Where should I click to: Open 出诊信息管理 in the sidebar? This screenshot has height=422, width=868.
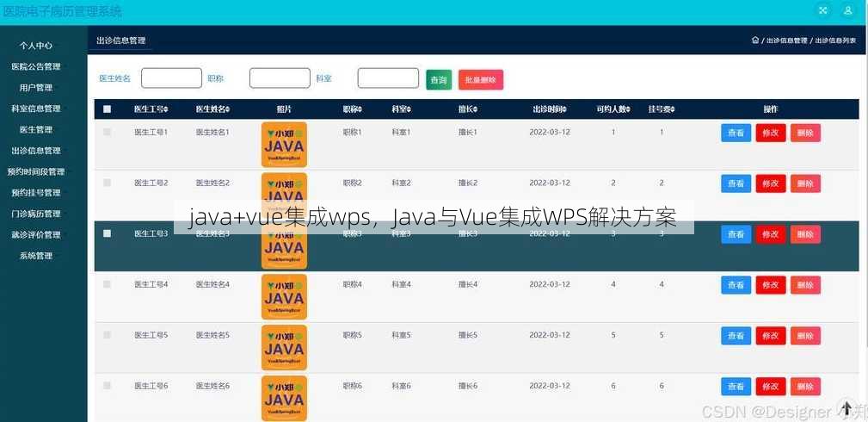[x=36, y=151]
